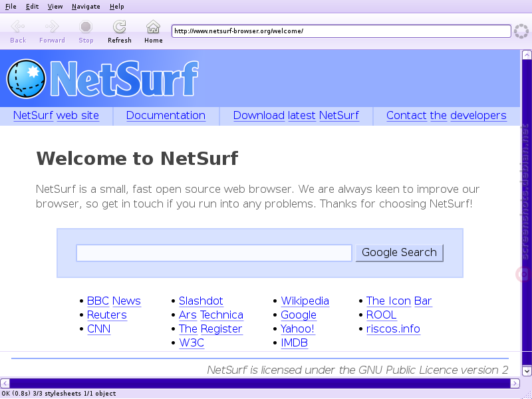
Task: Visit the IMDB link
Action: 294,342
